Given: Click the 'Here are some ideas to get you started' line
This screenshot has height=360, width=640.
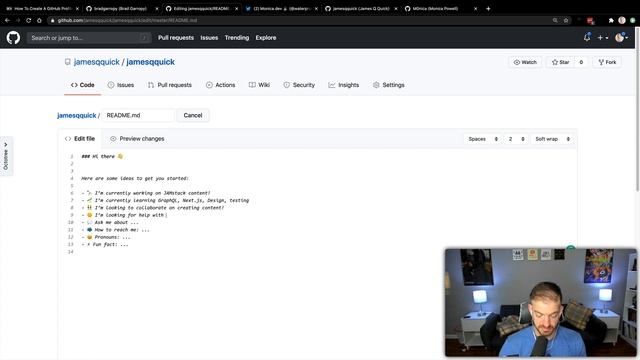Looking at the screenshot, I should coord(135,178).
